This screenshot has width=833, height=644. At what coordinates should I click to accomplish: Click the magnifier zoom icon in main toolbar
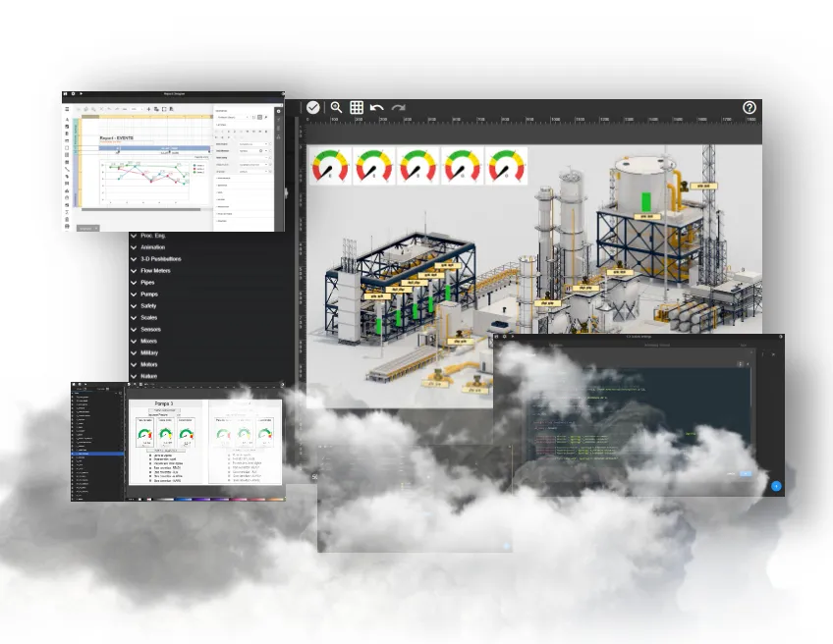click(336, 107)
